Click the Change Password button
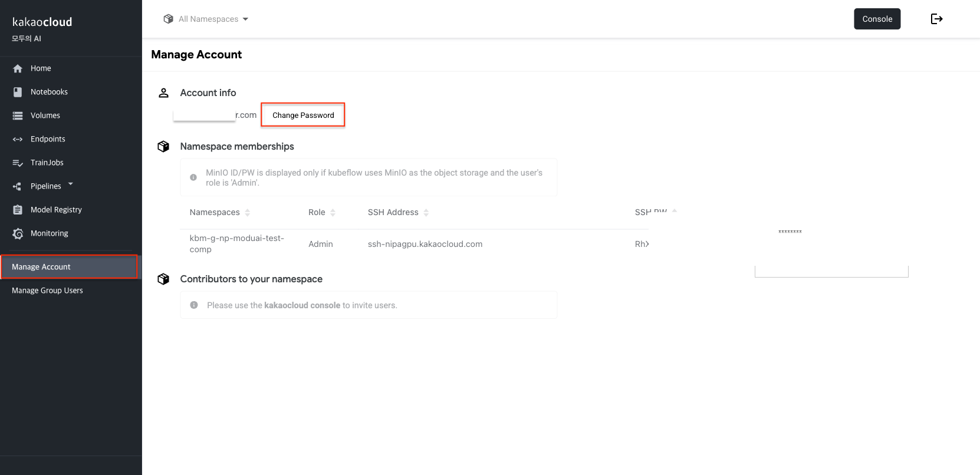Viewport: 980px width, 475px height. click(303, 115)
